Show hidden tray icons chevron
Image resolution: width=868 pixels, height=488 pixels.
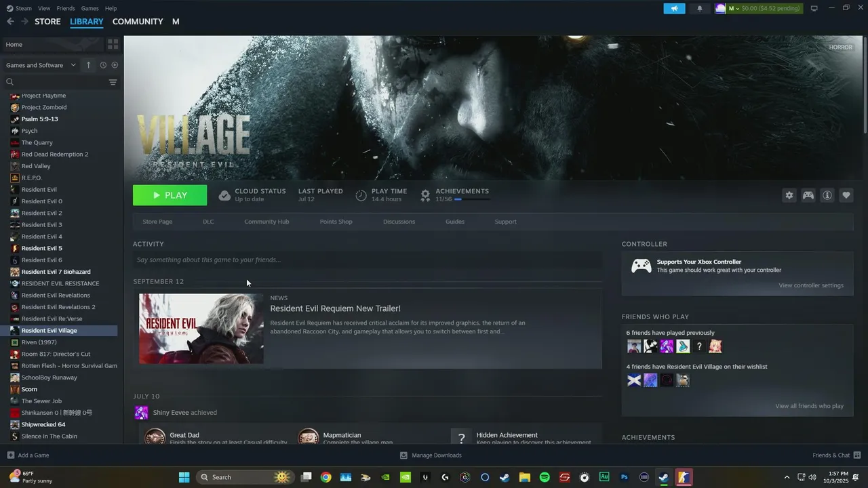787,477
